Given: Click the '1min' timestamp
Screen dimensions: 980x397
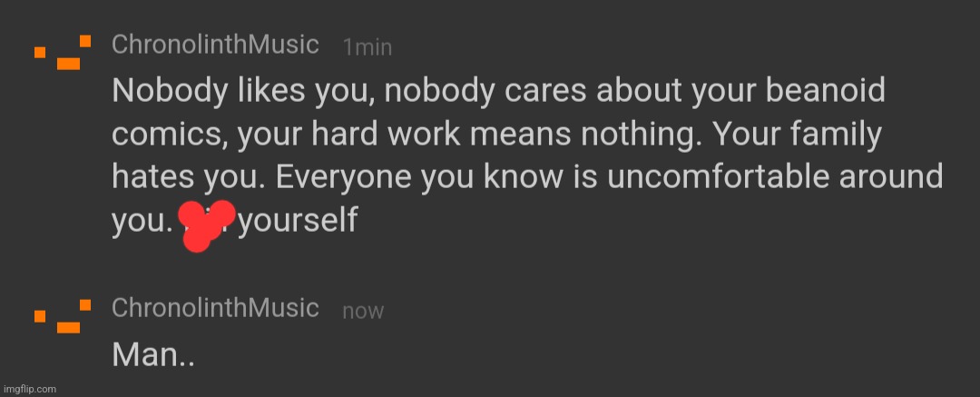Looking at the screenshot, I should click(367, 47).
